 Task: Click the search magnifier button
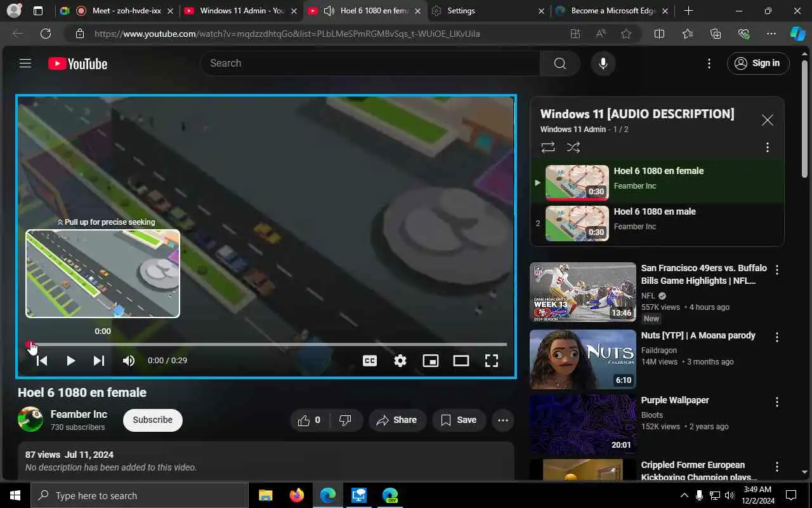(560, 63)
